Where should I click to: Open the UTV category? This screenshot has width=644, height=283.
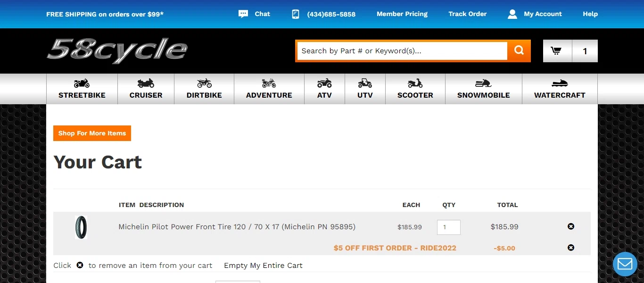click(365, 89)
